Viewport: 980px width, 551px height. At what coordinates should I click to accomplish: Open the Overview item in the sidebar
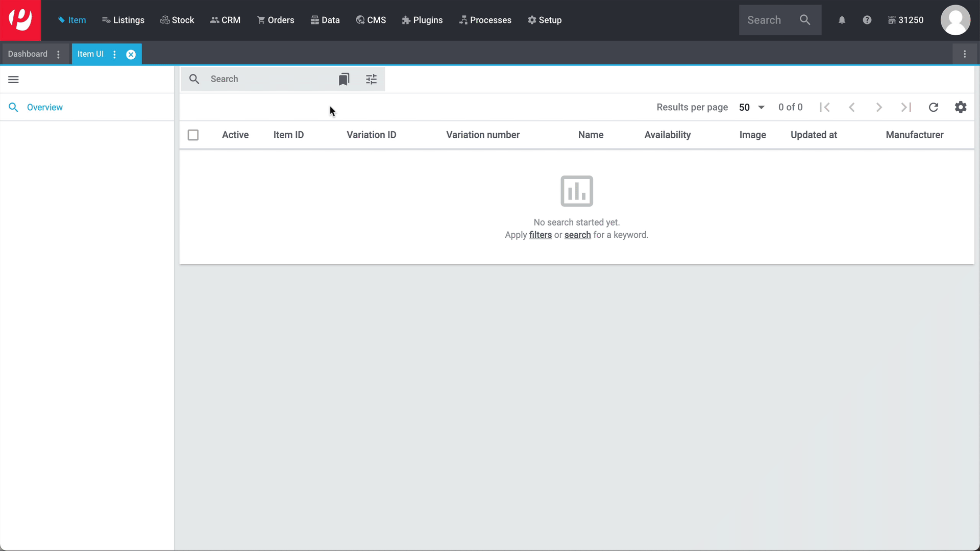tap(45, 107)
